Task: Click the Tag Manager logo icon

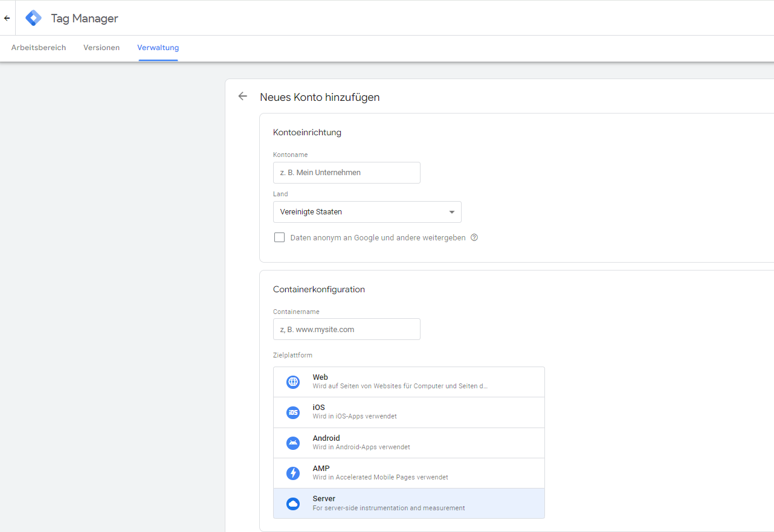Action: tap(33, 18)
